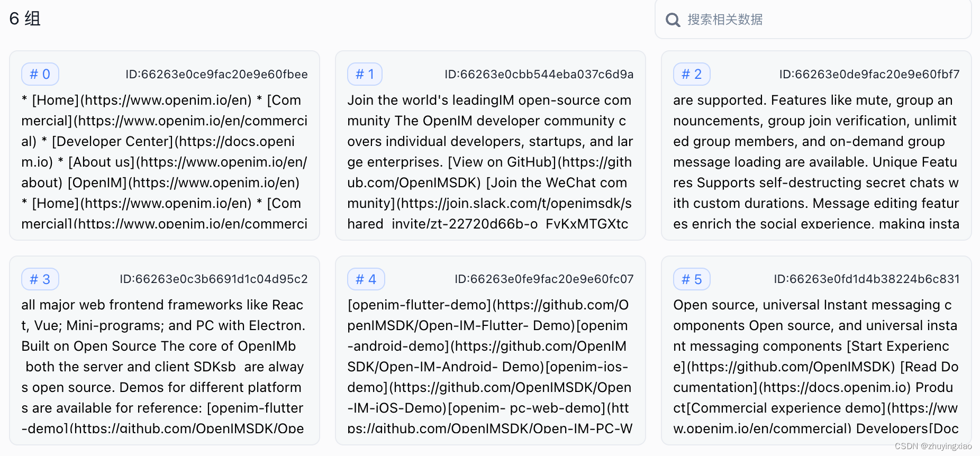Click ID:66263e0c3b6691d1c04d95c2 text
This screenshot has width=980, height=456.
[x=214, y=279]
